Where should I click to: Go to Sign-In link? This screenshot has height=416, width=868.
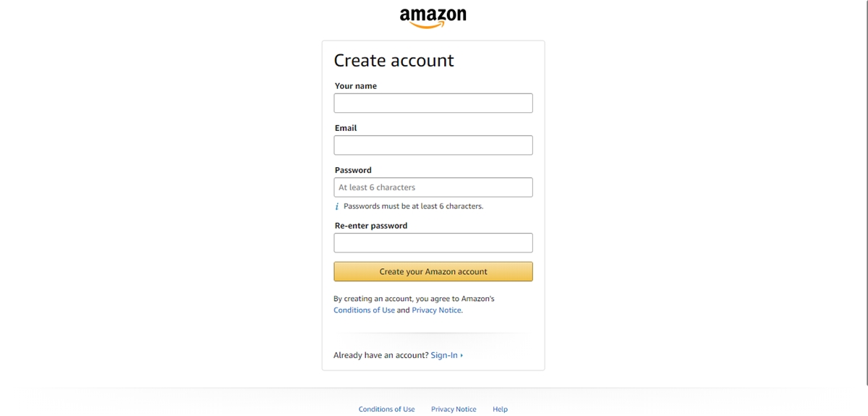(444, 355)
